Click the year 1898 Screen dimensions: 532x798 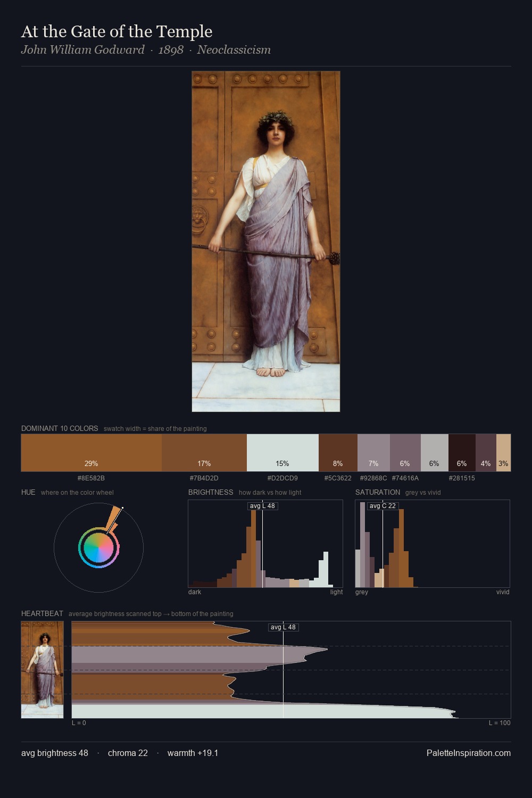(x=171, y=50)
